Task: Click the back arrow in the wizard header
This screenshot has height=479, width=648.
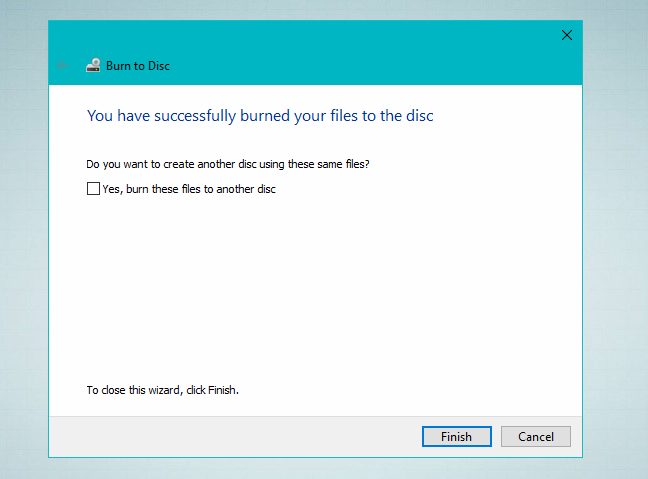Action: click(63, 65)
